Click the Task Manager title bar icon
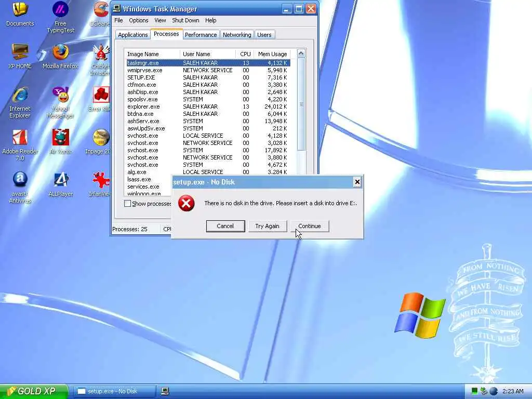Image resolution: width=532 pixels, height=399 pixels. click(117, 9)
